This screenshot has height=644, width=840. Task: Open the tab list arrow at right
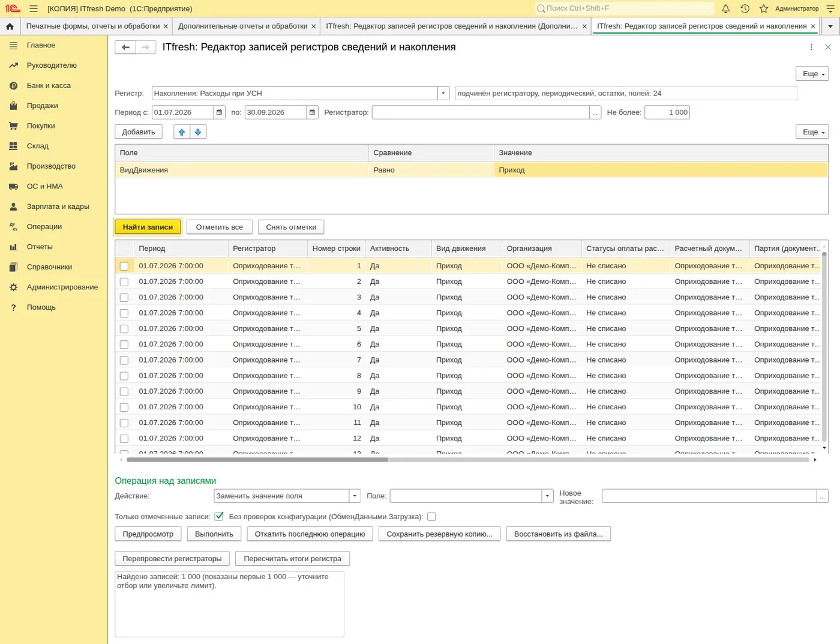pyautogui.click(x=830, y=26)
